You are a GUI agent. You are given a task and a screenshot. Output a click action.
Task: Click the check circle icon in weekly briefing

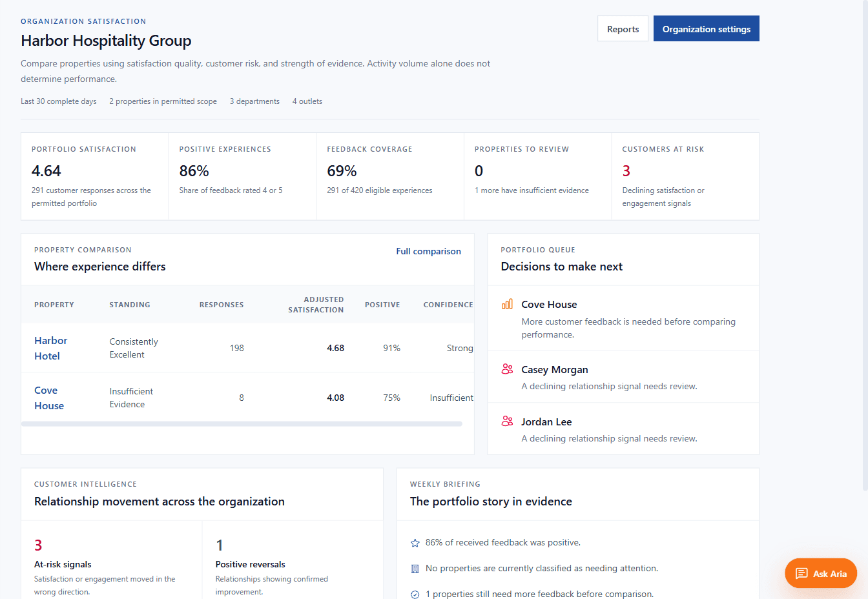[415, 594]
